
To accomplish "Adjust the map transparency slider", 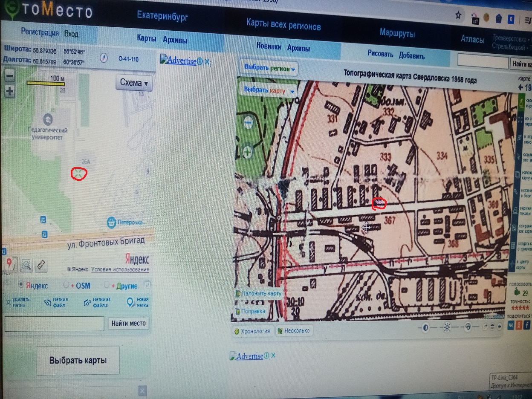I will [468, 327].
